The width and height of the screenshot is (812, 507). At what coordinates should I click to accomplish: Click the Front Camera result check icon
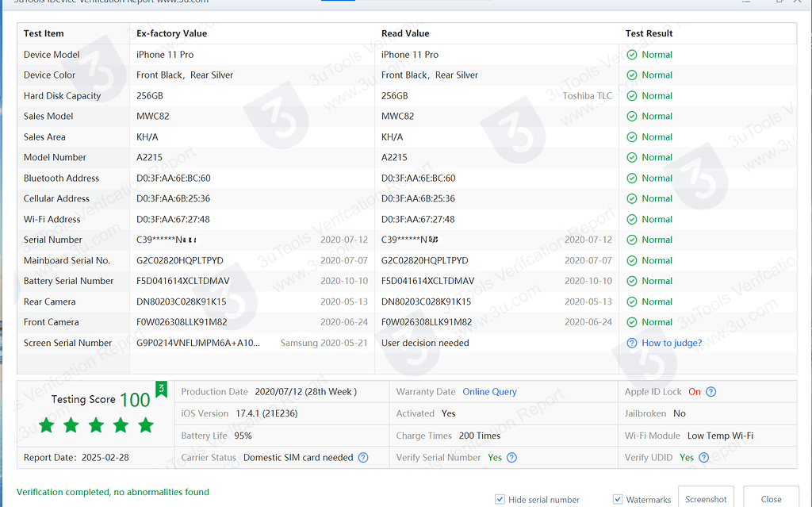tap(632, 322)
